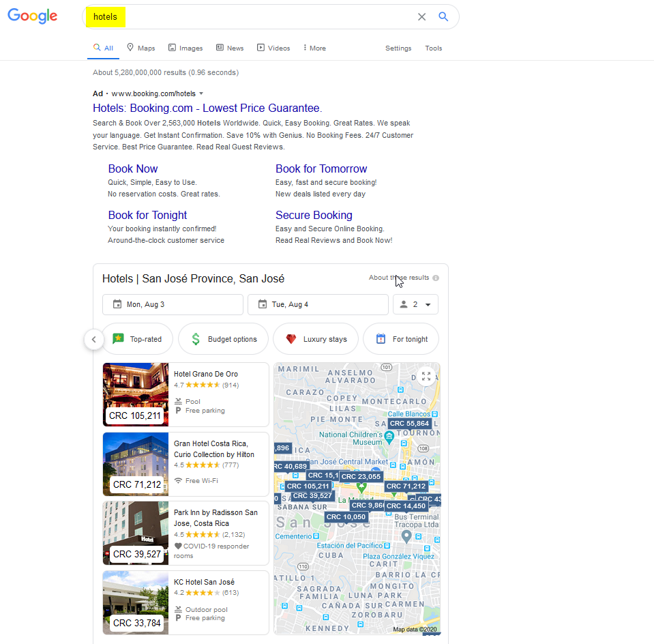
Task: Select the For tonight filter chip
Action: 401,339
